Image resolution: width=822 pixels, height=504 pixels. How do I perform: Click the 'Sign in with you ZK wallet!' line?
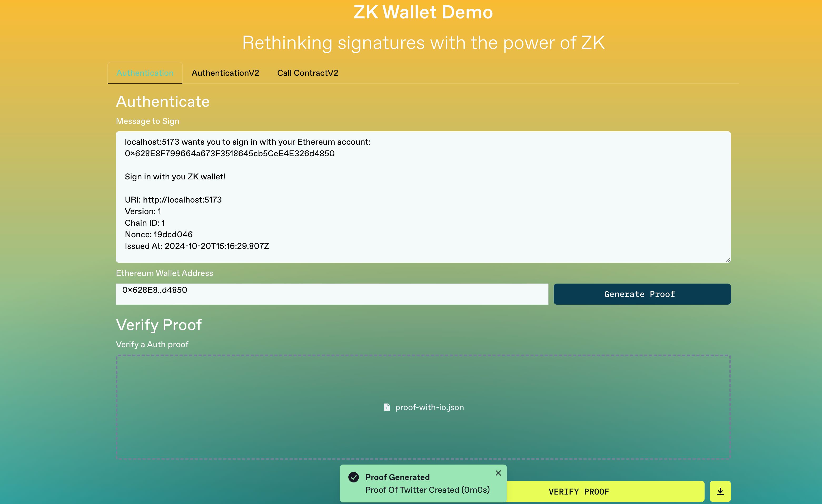(x=175, y=177)
